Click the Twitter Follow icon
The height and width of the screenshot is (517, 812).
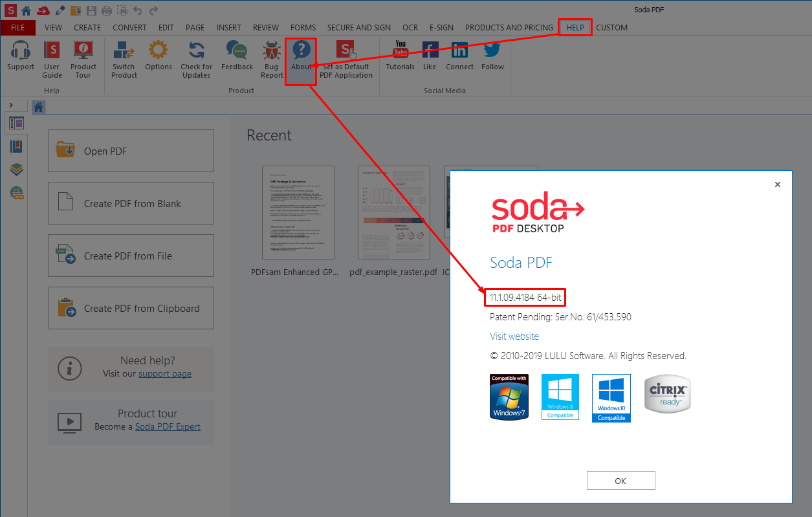tap(492, 50)
